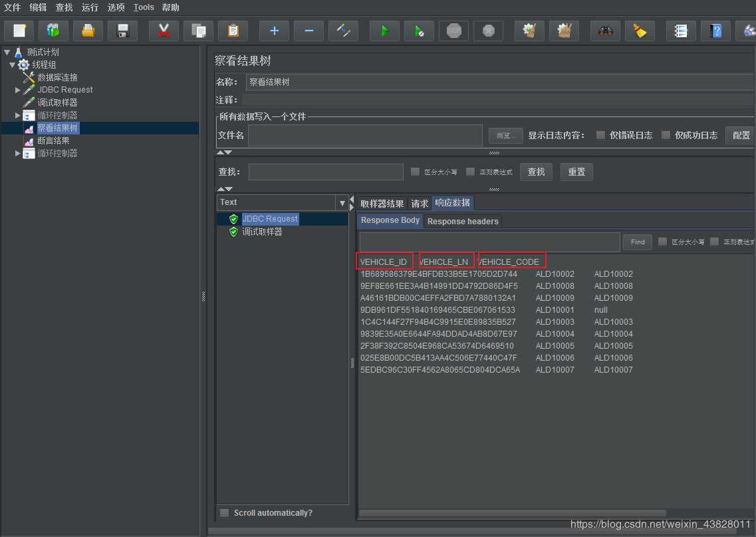This screenshot has height=537, width=756.
Task: Clear all results with second broom-gear icon
Action: pos(564,31)
